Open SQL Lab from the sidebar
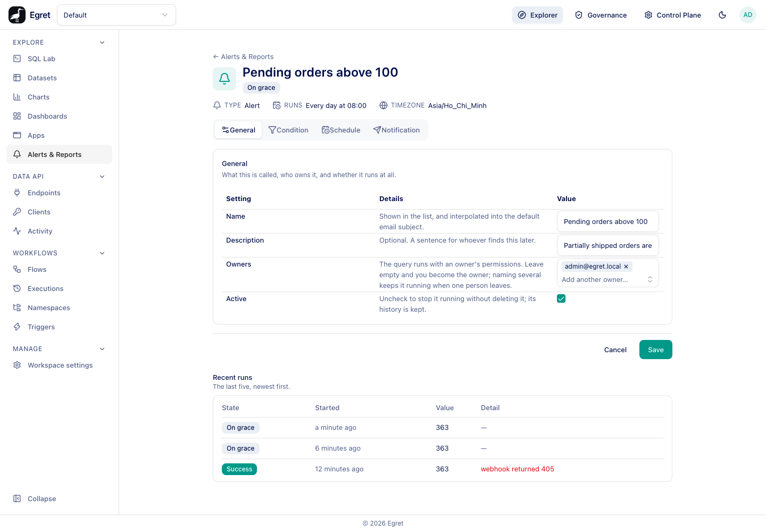Image resolution: width=766 pixels, height=532 pixels. [59, 59]
